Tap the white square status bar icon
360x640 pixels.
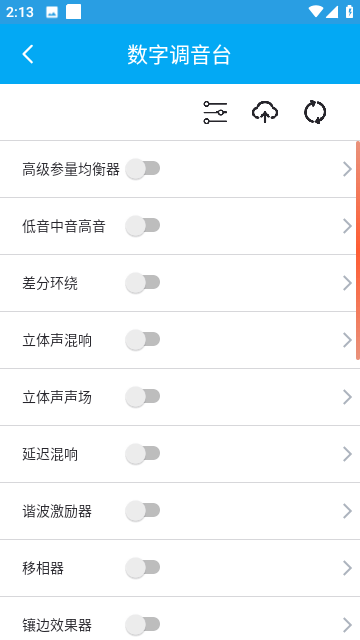[73, 12]
